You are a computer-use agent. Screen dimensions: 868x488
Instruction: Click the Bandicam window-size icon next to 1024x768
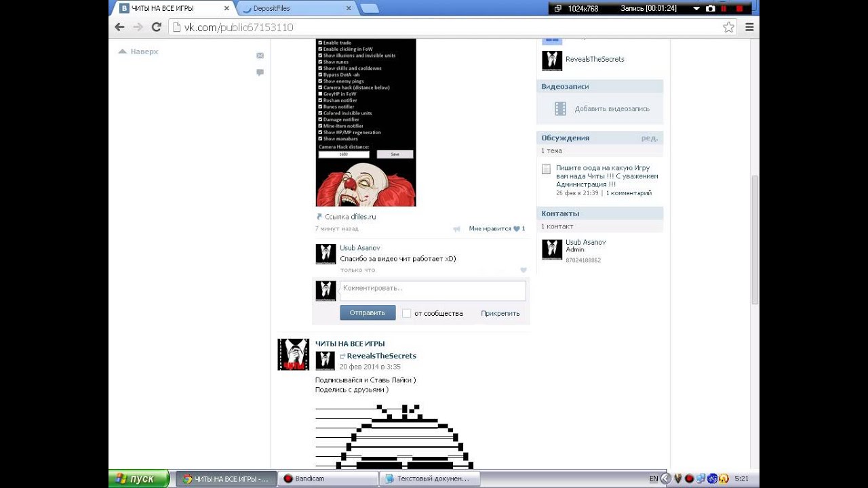558,8
